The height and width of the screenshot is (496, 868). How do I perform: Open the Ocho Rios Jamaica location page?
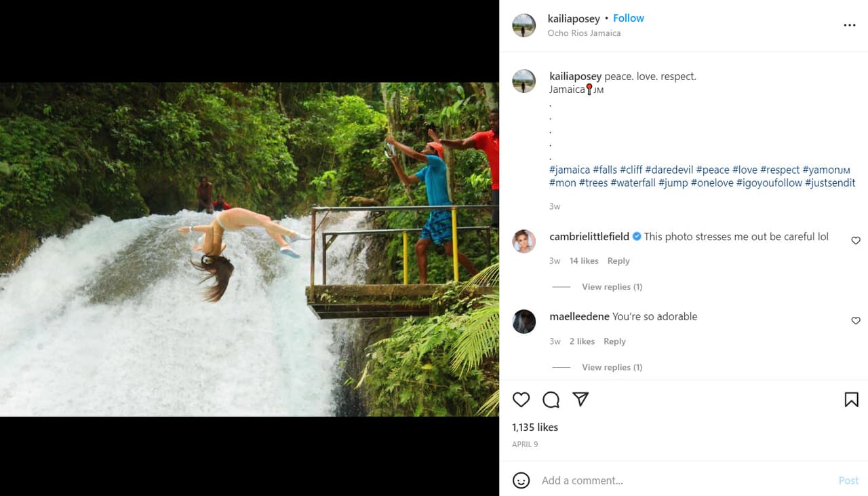pyautogui.click(x=584, y=33)
